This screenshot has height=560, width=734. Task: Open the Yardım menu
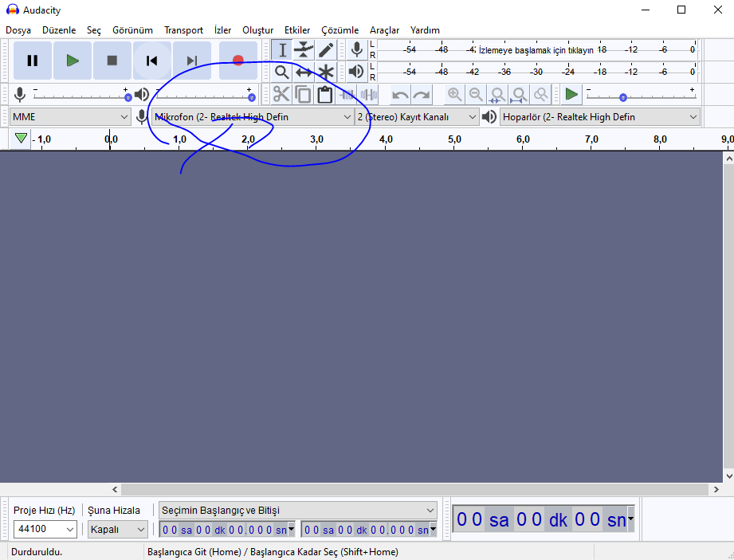coord(425,30)
